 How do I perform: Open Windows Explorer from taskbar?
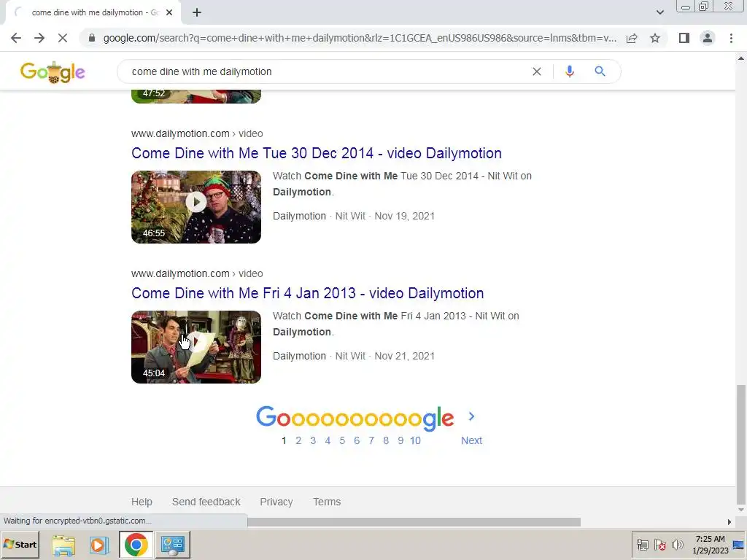(x=63, y=545)
